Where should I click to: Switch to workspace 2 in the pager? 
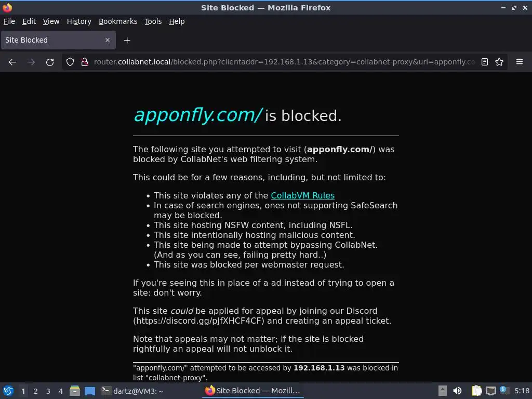click(x=36, y=391)
